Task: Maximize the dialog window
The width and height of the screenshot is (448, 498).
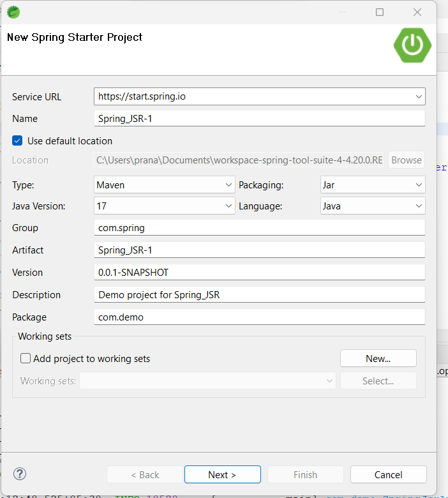Action: [x=380, y=12]
